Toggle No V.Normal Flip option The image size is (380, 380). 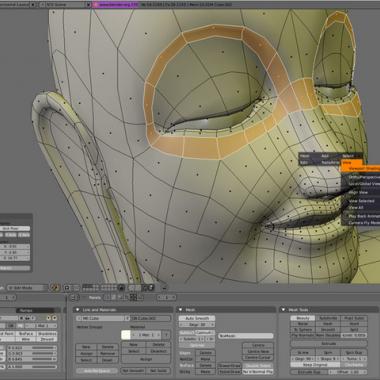click(258, 372)
